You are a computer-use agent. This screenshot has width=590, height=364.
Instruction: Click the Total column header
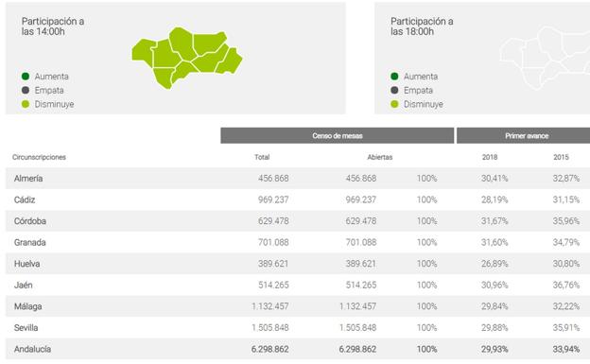pyautogui.click(x=262, y=157)
